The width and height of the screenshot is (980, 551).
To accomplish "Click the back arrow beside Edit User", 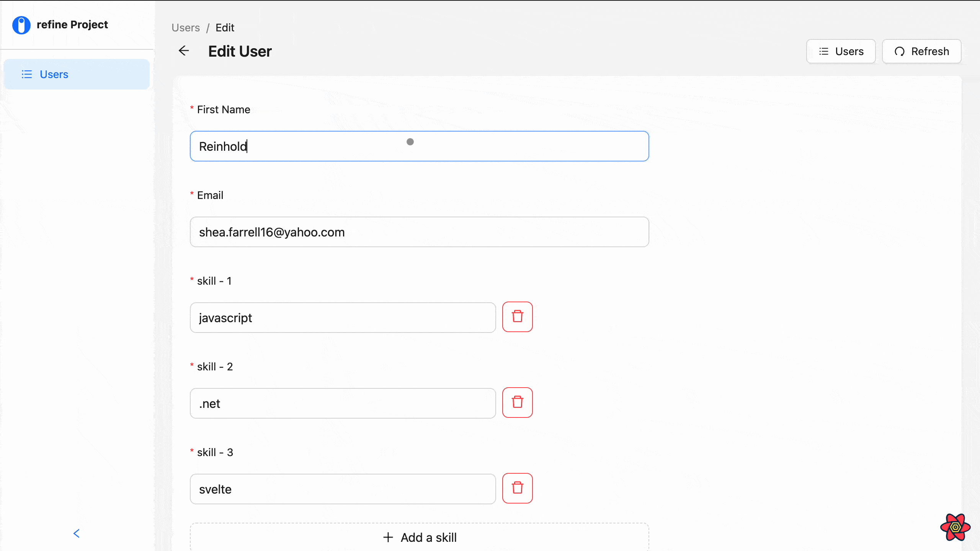I will pyautogui.click(x=184, y=51).
